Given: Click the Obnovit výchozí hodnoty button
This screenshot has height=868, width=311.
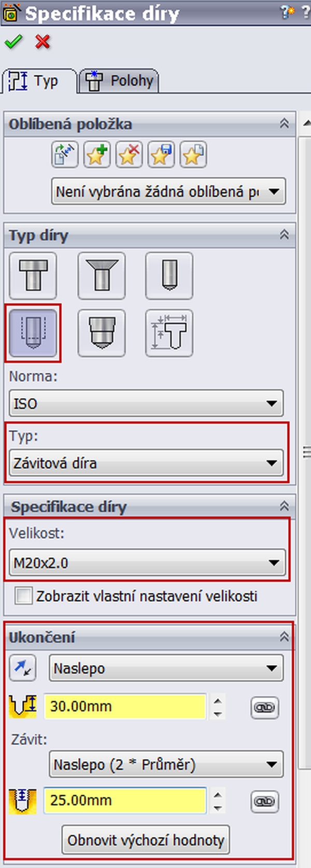Looking at the screenshot, I should click(146, 840).
